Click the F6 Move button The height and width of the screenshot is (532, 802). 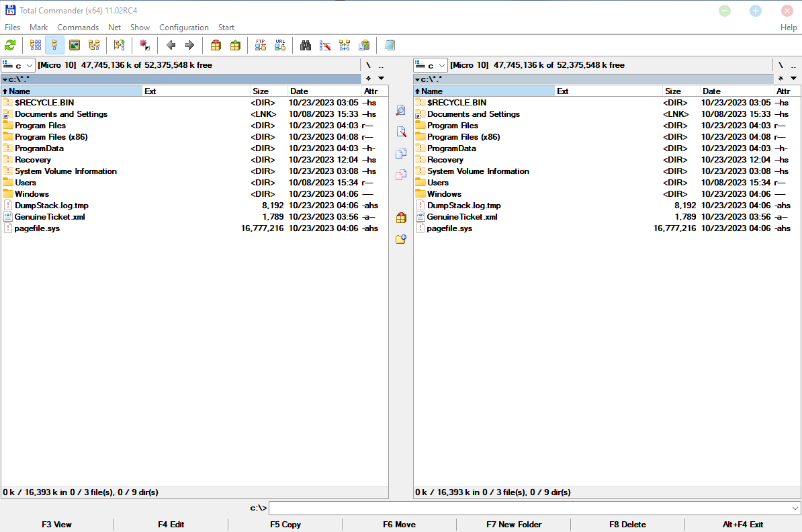pos(399,525)
